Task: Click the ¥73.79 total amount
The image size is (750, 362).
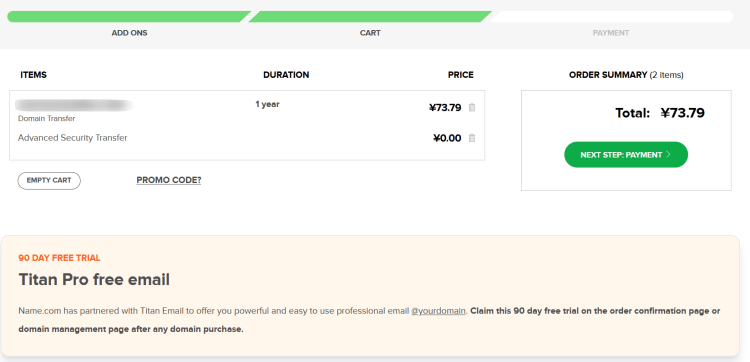Action: click(x=683, y=113)
